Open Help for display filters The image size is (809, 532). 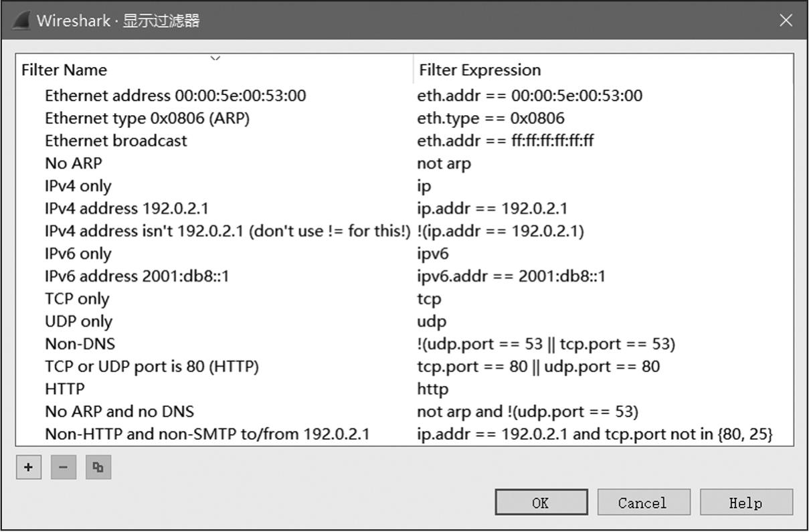pyautogui.click(x=745, y=503)
